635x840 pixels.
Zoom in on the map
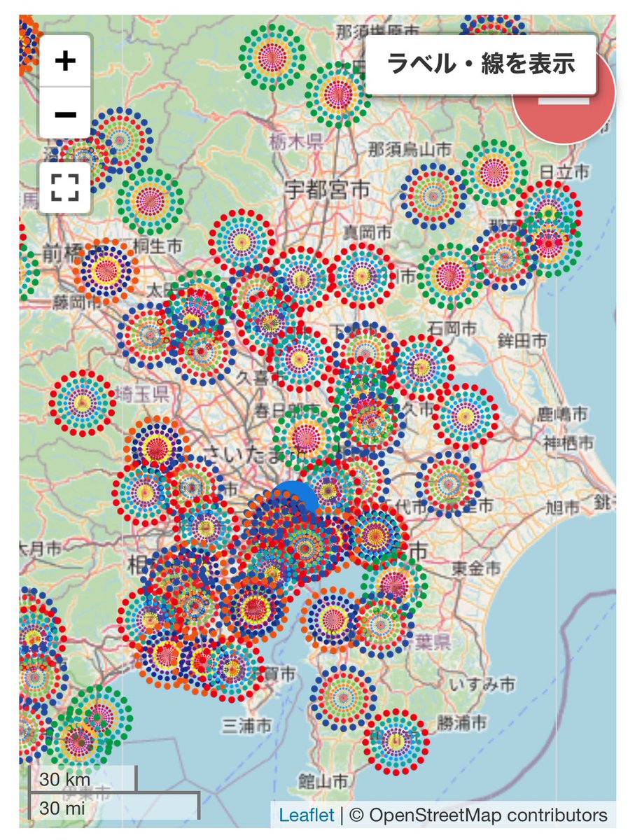pyautogui.click(x=65, y=61)
